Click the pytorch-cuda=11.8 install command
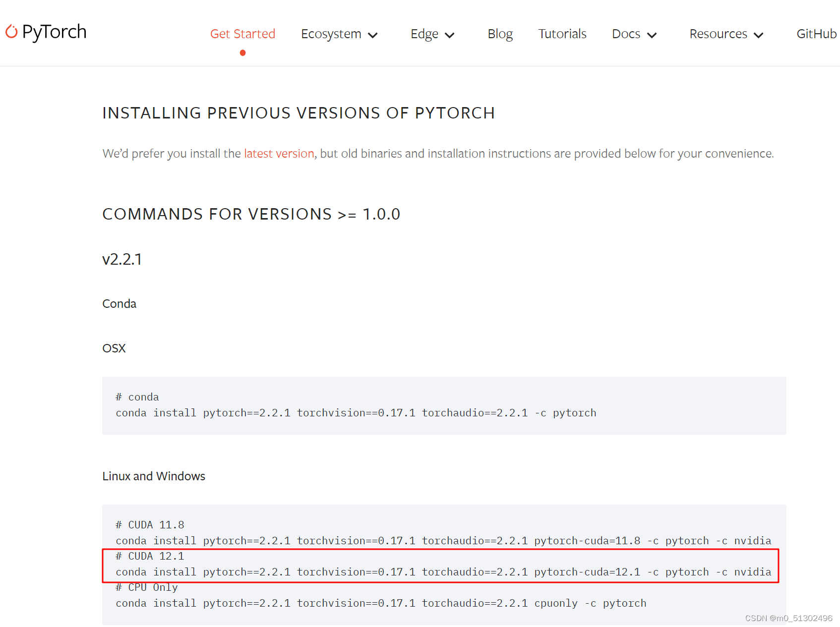 pos(443,541)
